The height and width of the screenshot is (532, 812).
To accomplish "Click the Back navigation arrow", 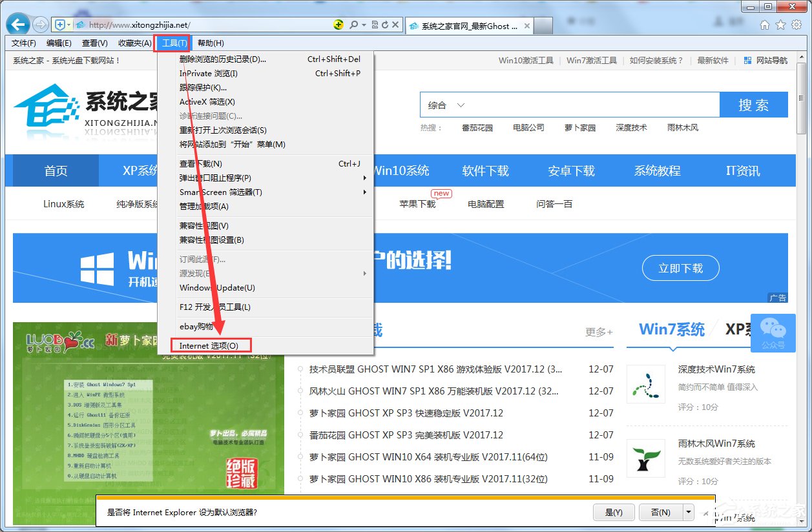I will tap(17, 24).
